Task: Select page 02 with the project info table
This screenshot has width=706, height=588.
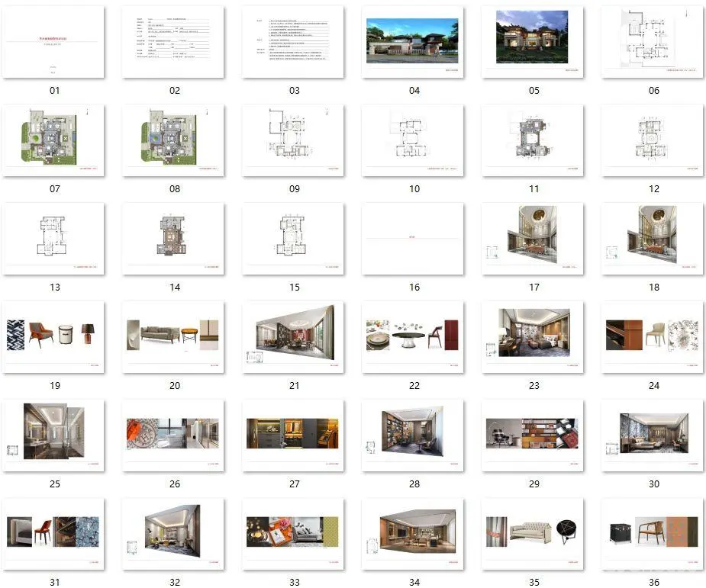Action: pos(174,42)
